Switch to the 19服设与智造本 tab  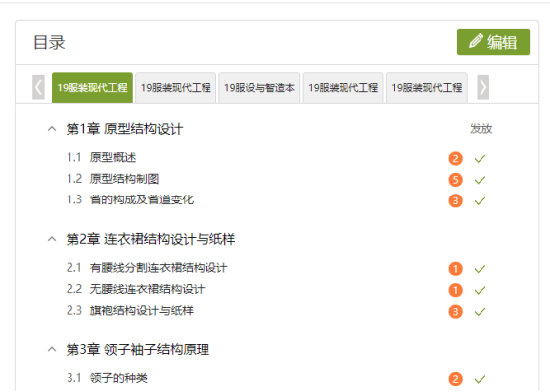[259, 88]
